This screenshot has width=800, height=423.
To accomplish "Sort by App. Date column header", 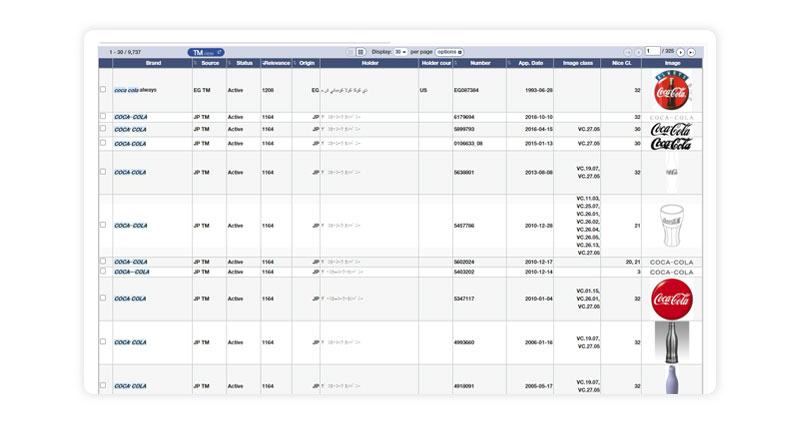I will (x=530, y=63).
